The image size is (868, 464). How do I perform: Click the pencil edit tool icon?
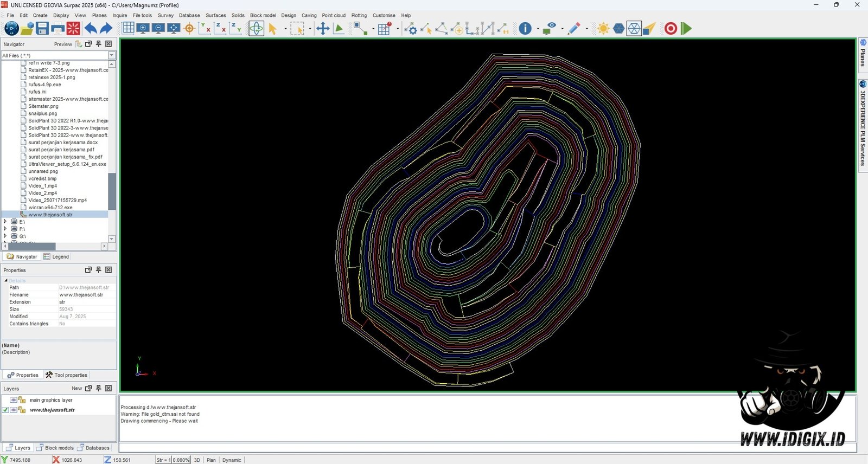[x=574, y=28]
